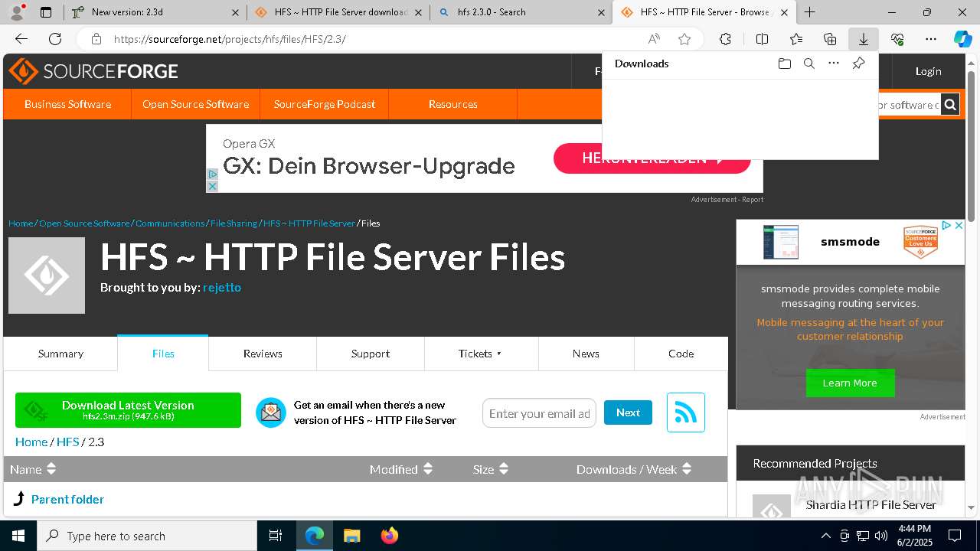Open Windows Start menu
Screen dimensions: 980x551
(x=18, y=536)
